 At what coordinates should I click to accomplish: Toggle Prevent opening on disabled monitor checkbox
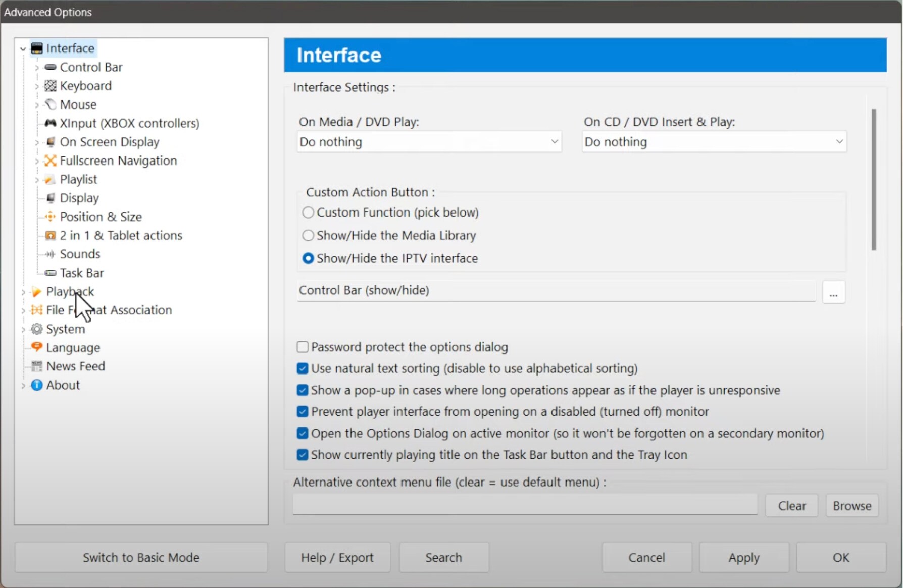[303, 411]
